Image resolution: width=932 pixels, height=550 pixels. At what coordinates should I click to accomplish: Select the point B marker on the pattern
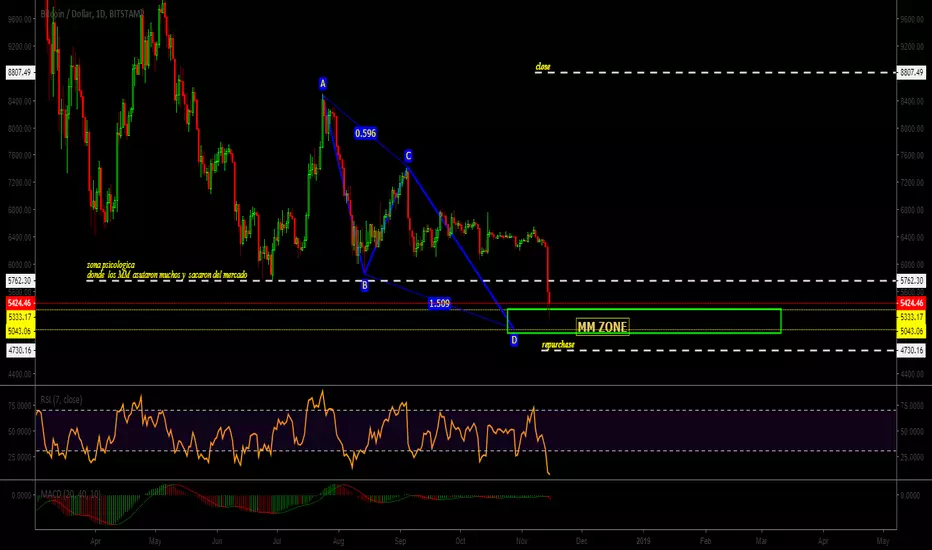coord(364,285)
